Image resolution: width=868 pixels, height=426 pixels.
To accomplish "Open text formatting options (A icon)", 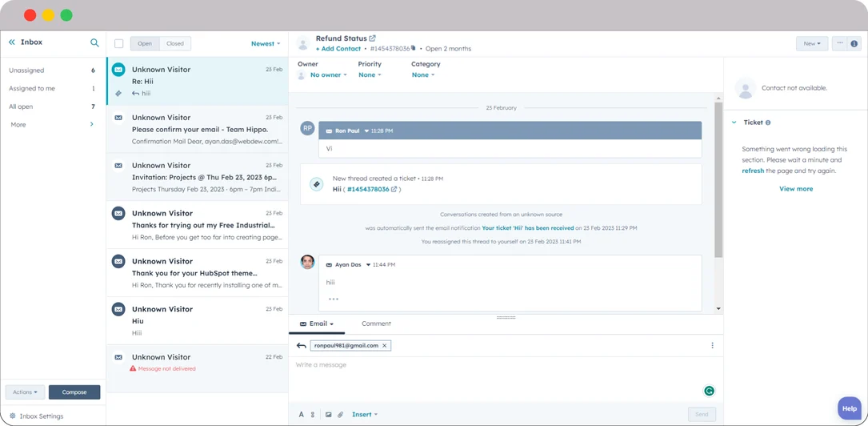I will point(302,414).
